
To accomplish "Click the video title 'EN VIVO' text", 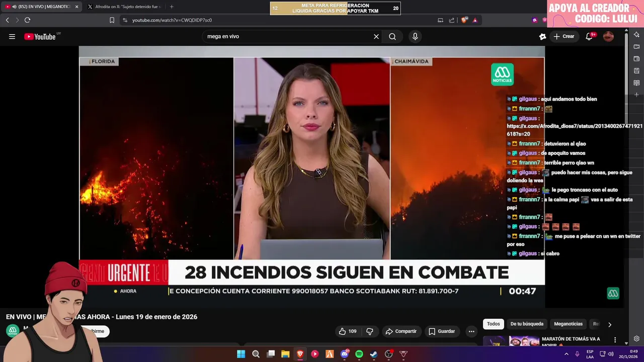I will click(18, 317).
